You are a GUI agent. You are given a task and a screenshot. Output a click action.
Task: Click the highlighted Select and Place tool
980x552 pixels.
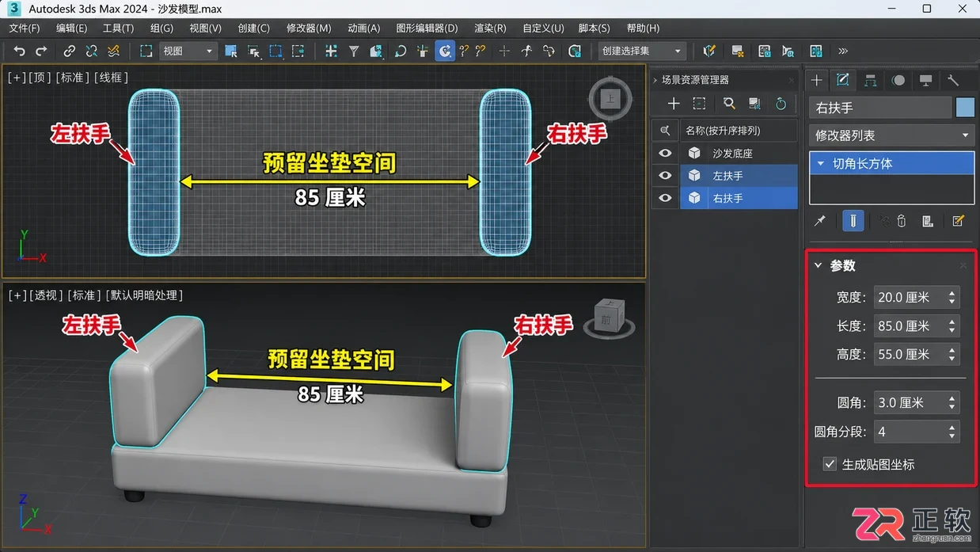coord(446,51)
